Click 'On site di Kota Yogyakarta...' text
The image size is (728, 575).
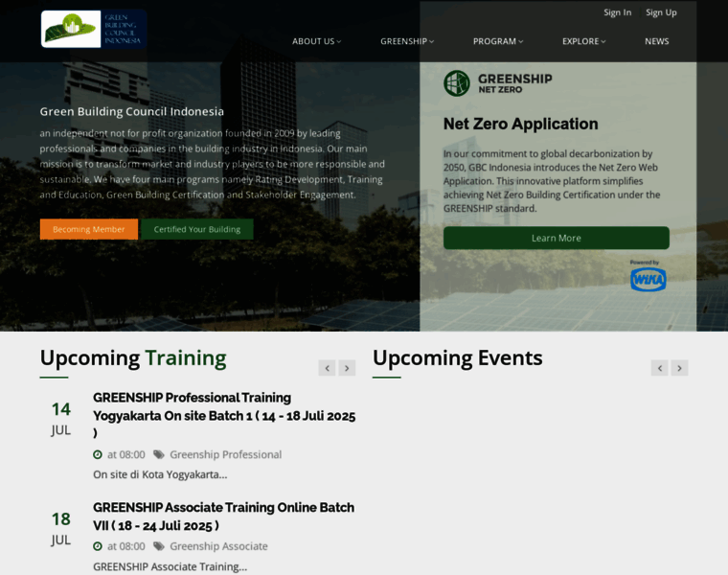click(160, 474)
